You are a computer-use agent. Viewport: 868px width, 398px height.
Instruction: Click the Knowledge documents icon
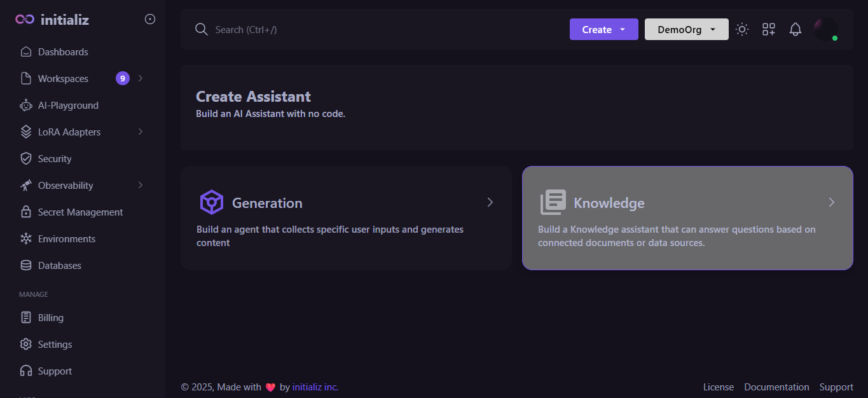[x=553, y=203]
